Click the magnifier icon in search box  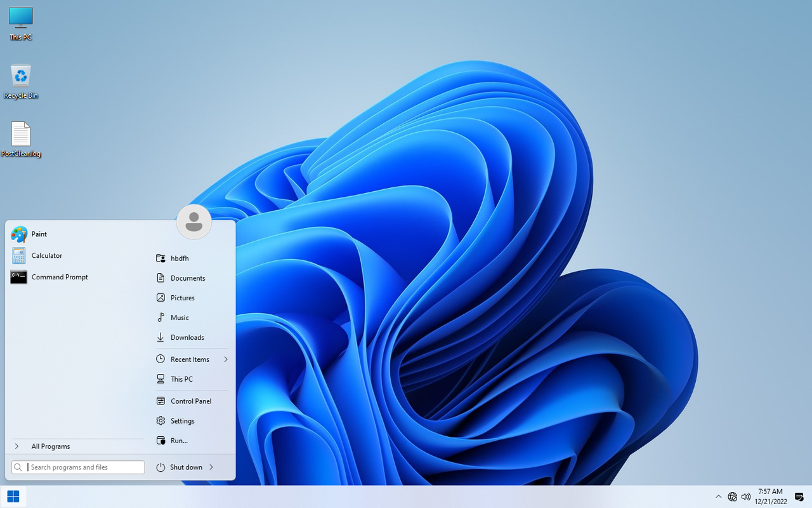[19, 467]
